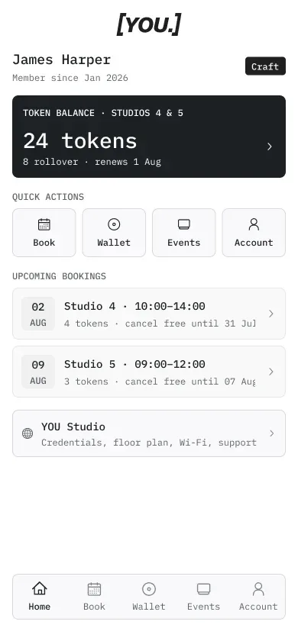This screenshot has width=298, height=644.
Task: Select the Home icon in the bottom navigation
Action: 40,589
